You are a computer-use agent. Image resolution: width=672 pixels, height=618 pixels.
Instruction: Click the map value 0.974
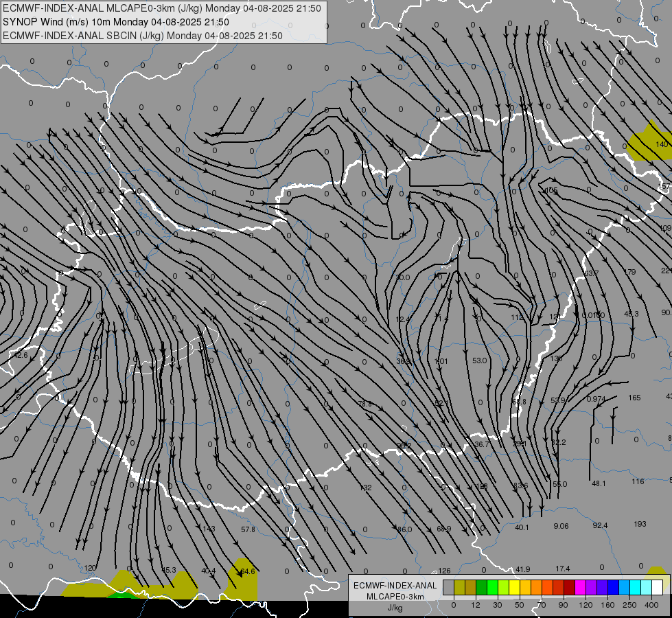(x=596, y=399)
